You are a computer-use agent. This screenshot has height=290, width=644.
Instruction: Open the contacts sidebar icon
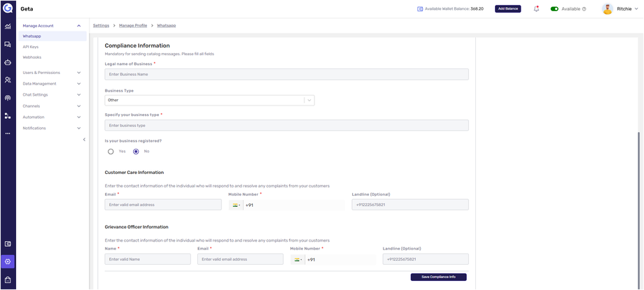point(8,80)
